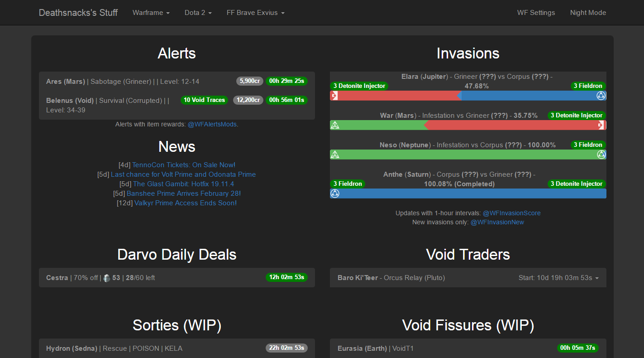Toggle Night Mode in the navbar
The height and width of the screenshot is (358, 644).
pos(588,13)
